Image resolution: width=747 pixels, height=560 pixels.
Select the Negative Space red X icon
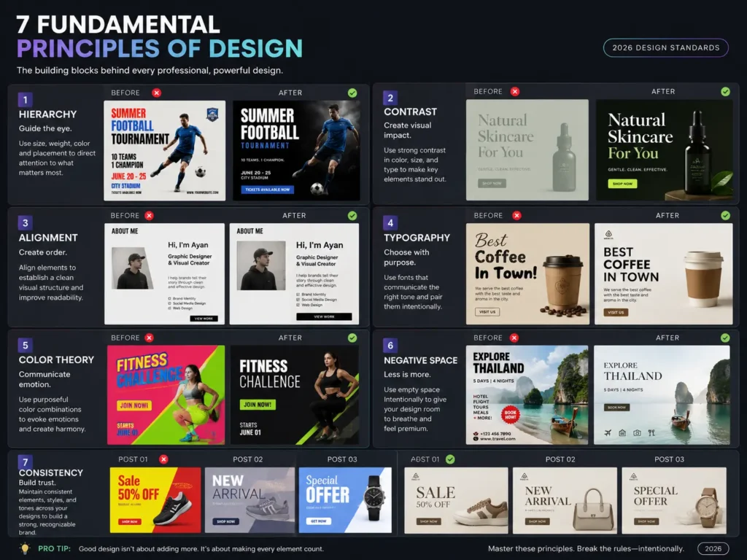coord(514,338)
